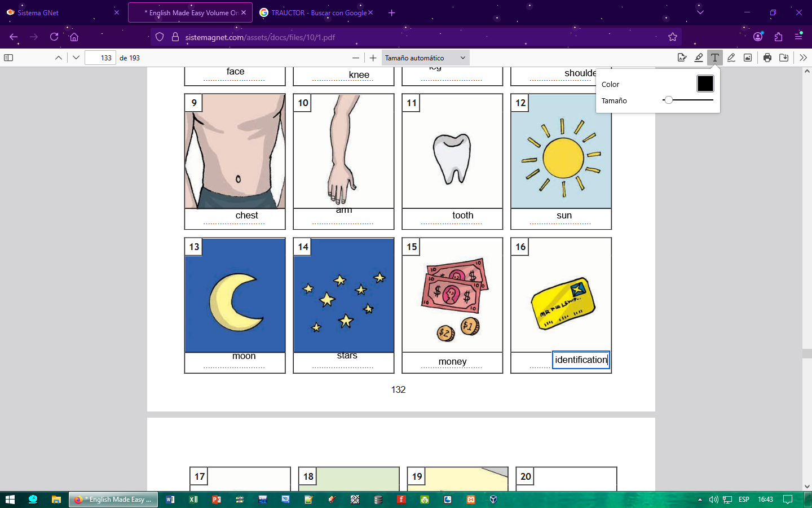Screen dimensions: 812x508
Task: Click the page number input field
Action: tap(100, 58)
